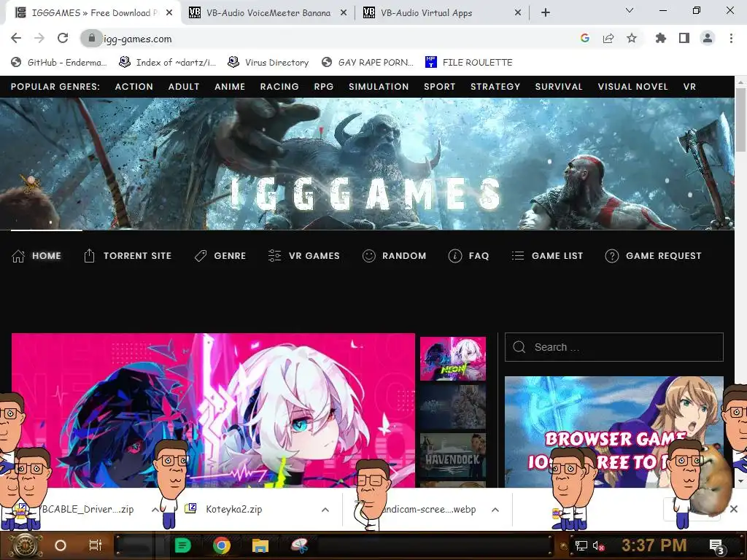Image resolution: width=747 pixels, height=560 pixels.
Task: Close the VB-Audio VoiceMeeter Banana tab
Action: (344, 13)
